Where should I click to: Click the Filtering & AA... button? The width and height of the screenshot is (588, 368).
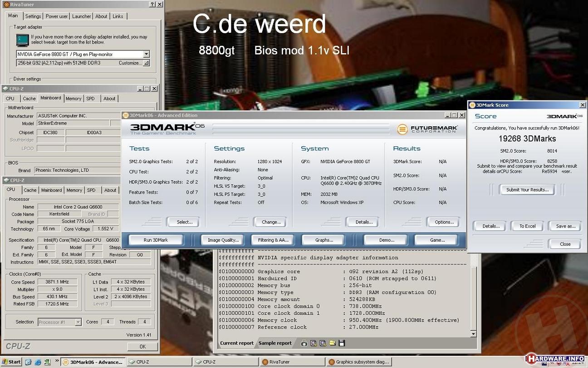pyautogui.click(x=273, y=240)
